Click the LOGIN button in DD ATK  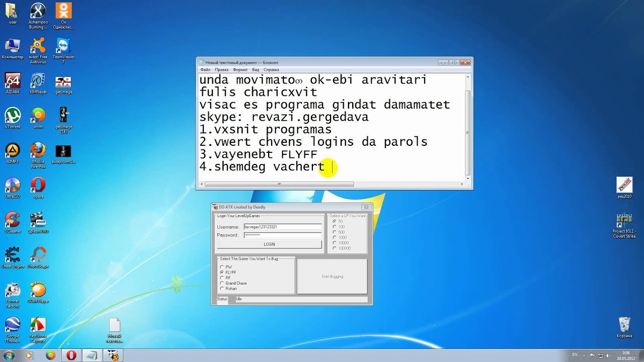[269, 244]
